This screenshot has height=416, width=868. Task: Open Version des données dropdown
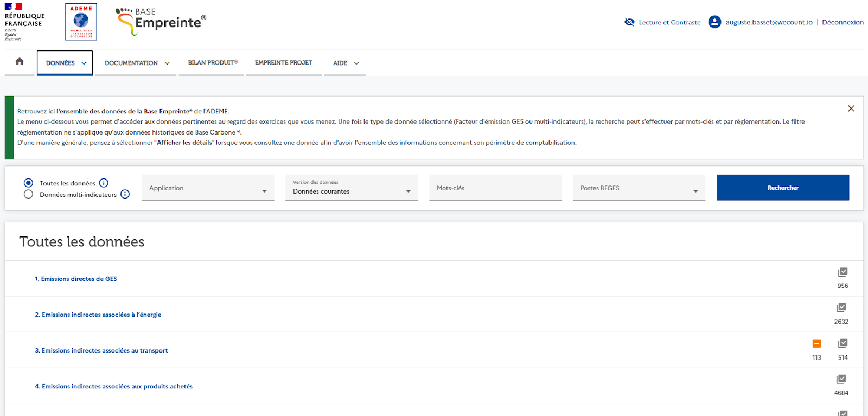pos(352,188)
